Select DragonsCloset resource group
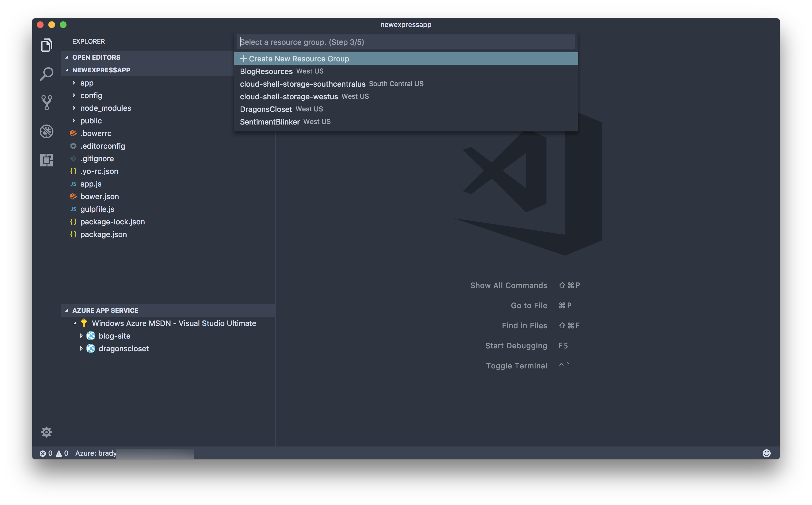The image size is (812, 505). (x=406, y=109)
